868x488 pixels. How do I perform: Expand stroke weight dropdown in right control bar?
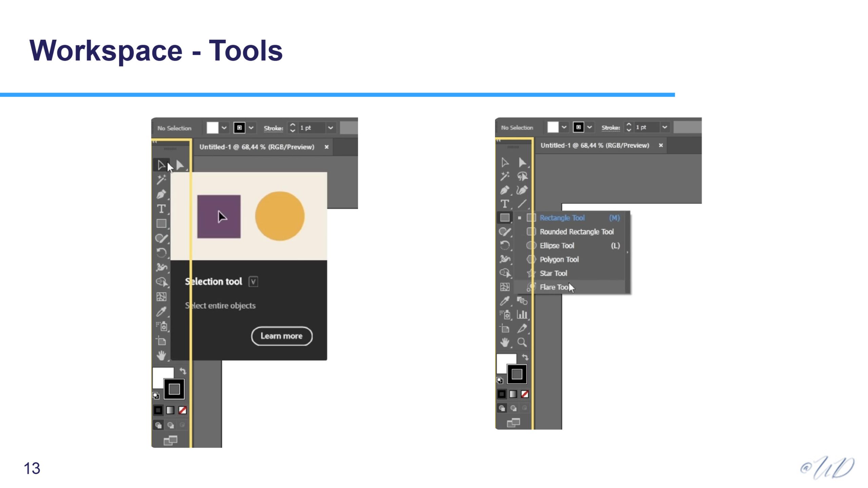[665, 127]
